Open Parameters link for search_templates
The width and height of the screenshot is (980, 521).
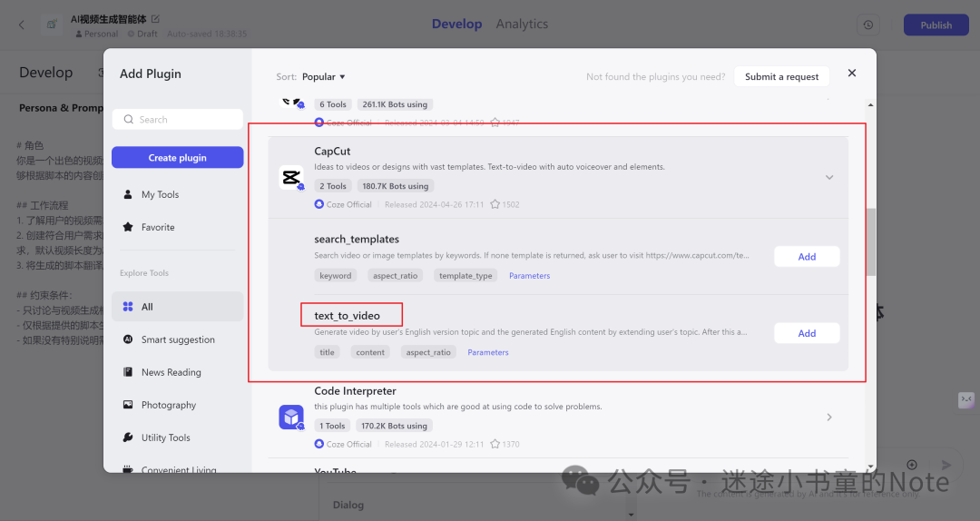529,276
